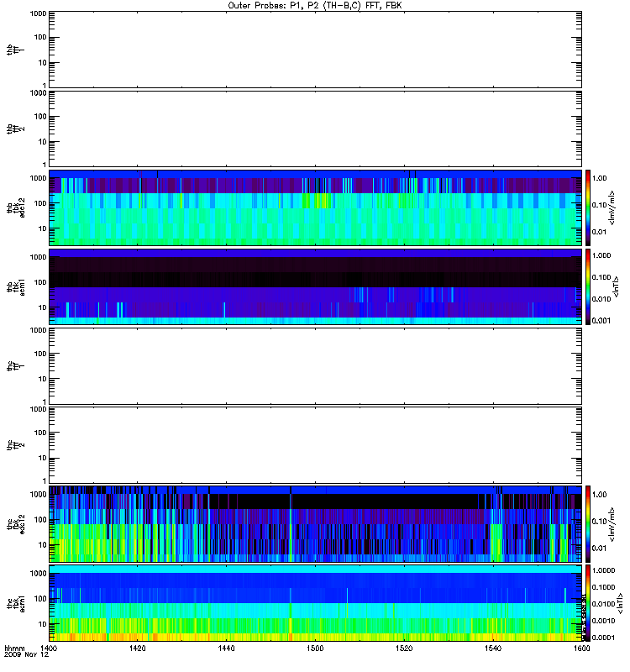Click the "2009 Nov 12" date label
The width and height of the screenshot is (630, 672).
27,655
